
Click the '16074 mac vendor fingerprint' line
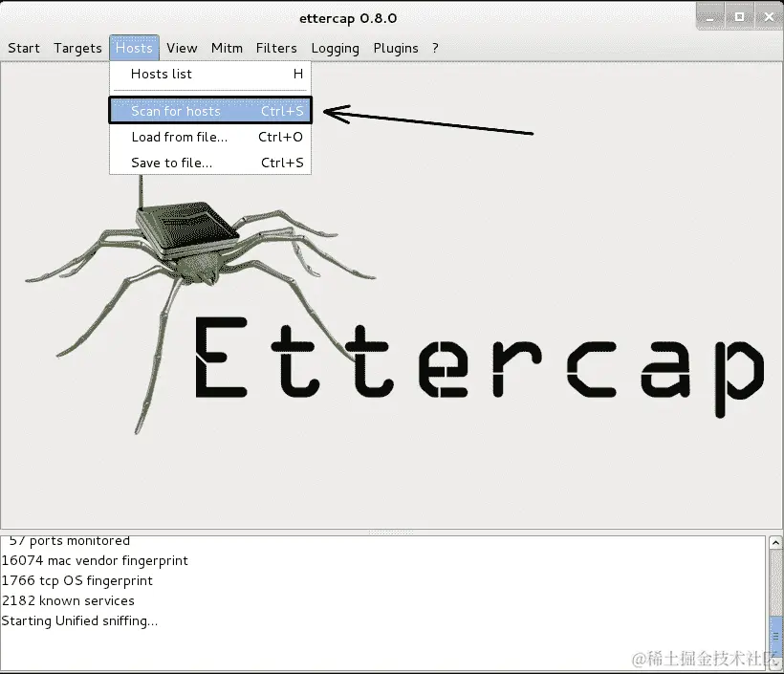(95, 560)
